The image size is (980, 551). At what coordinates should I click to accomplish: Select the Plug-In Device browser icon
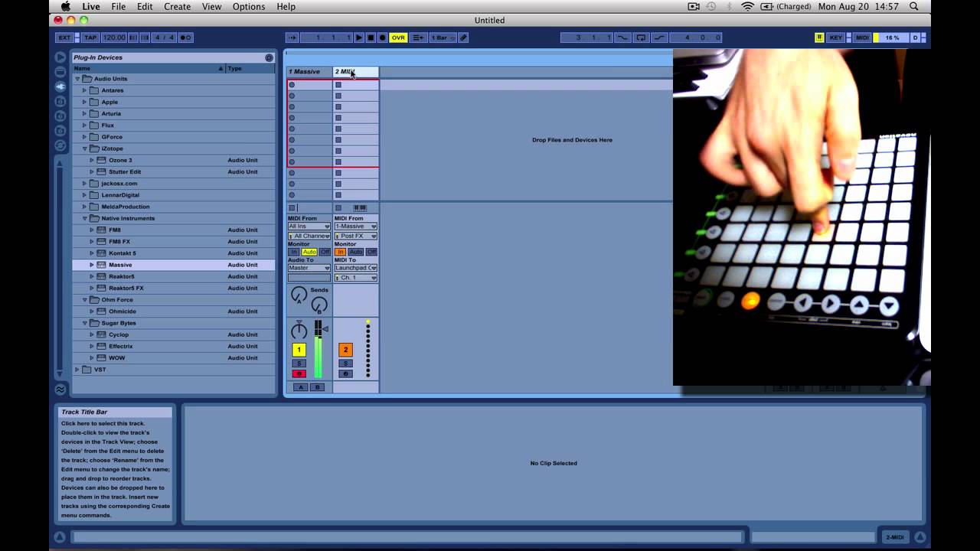(x=60, y=86)
